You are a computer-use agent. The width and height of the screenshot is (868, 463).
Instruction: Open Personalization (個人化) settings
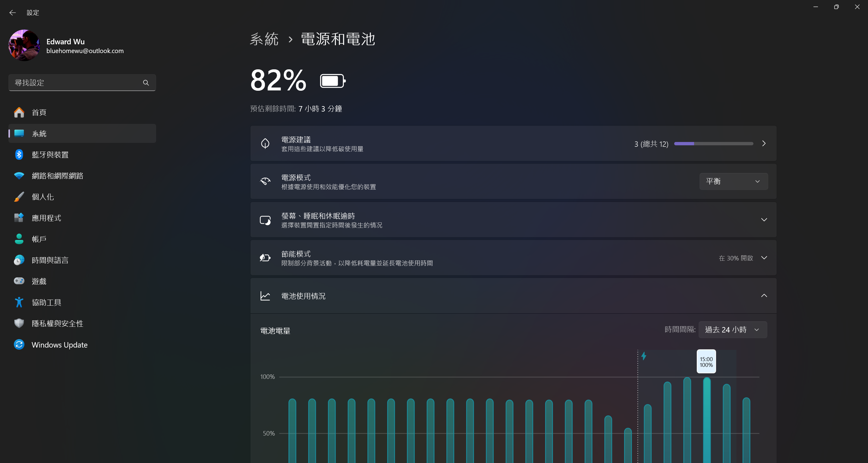[x=42, y=197]
